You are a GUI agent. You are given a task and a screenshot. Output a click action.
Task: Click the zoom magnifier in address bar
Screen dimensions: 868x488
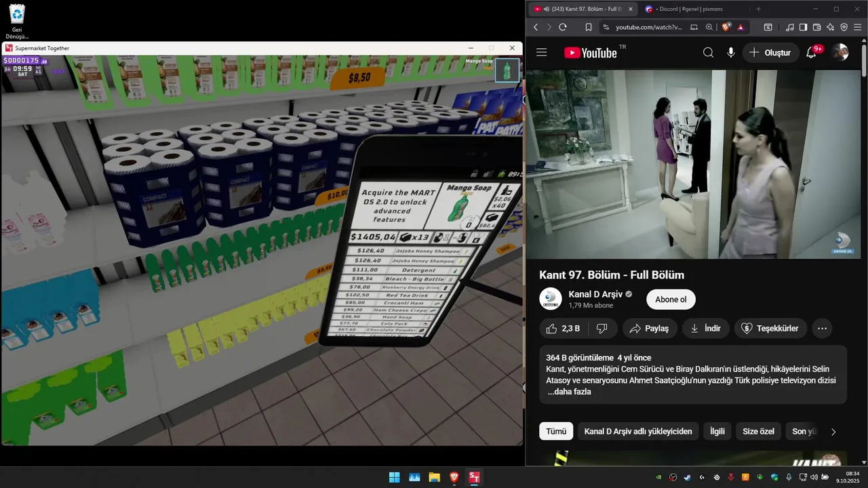pyautogui.click(x=709, y=27)
